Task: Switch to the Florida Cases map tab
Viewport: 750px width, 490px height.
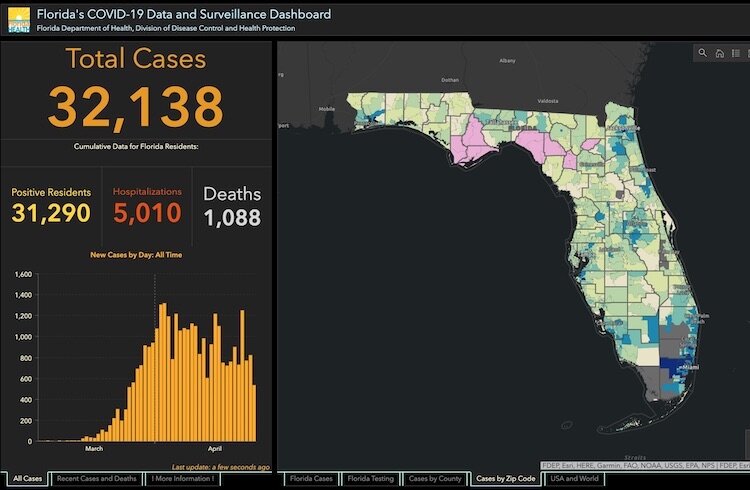Action: click(309, 479)
